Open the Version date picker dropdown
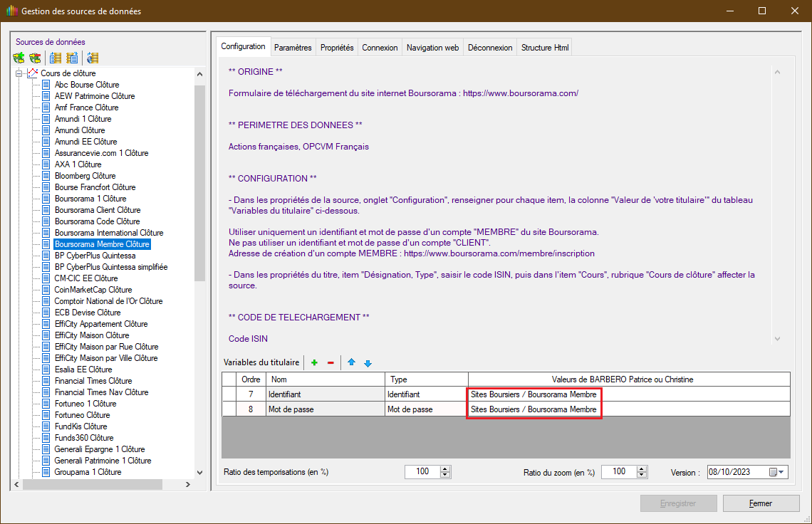Viewport: 812px width, 524px height. [781, 472]
